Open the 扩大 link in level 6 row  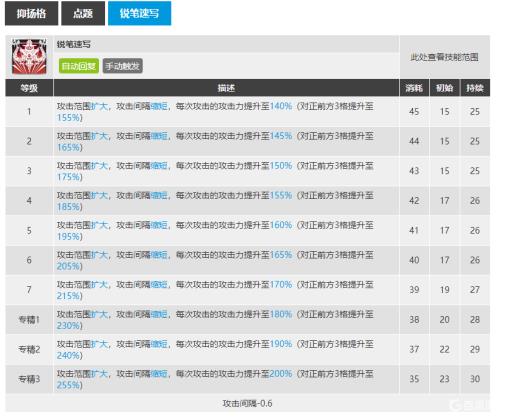tap(99, 255)
